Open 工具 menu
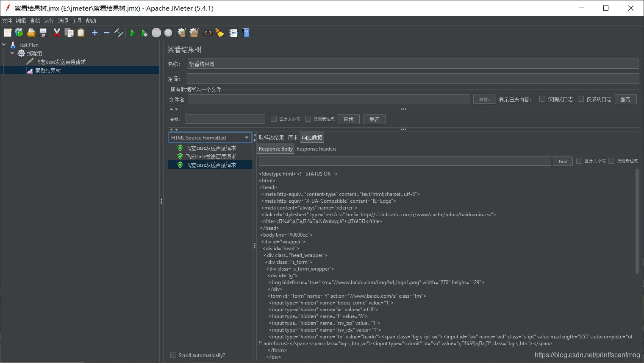This screenshot has height=363, width=644. click(77, 21)
